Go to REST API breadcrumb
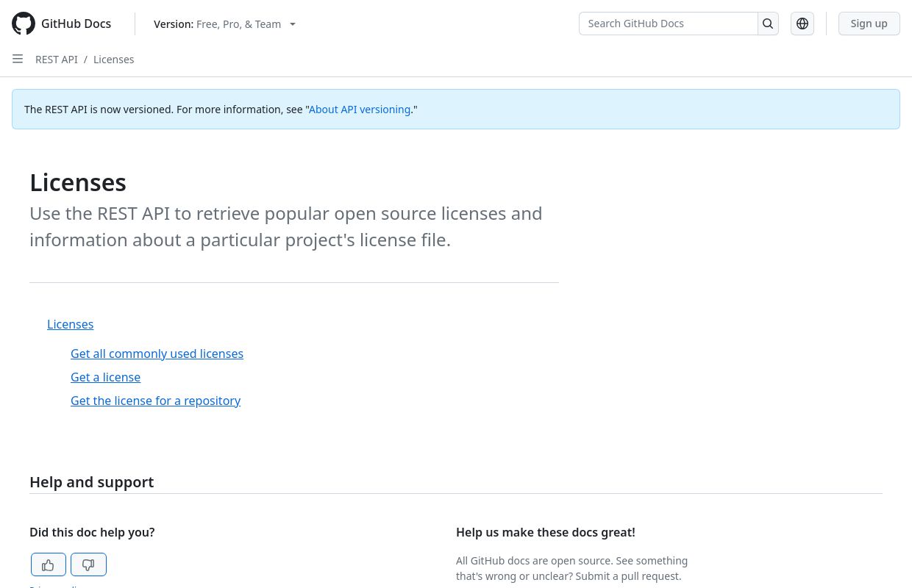This screenshot has height=588, width=912. coord(57,60)
